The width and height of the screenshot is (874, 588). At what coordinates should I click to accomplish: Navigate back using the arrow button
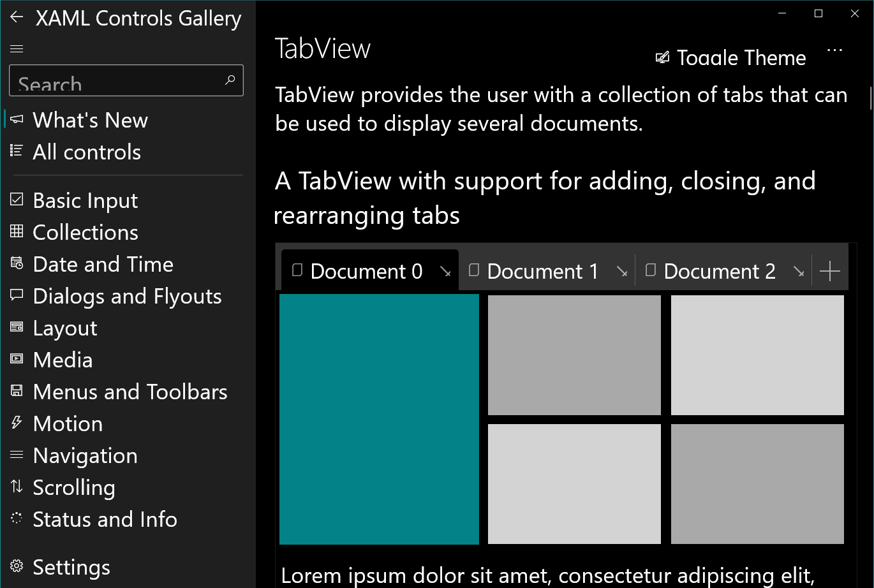click(16, 17)
